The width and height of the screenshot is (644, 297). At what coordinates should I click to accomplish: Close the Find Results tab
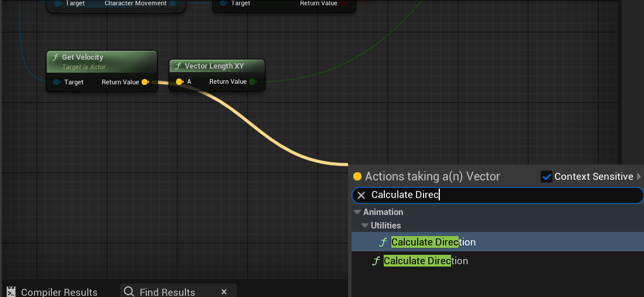(224, 292)
